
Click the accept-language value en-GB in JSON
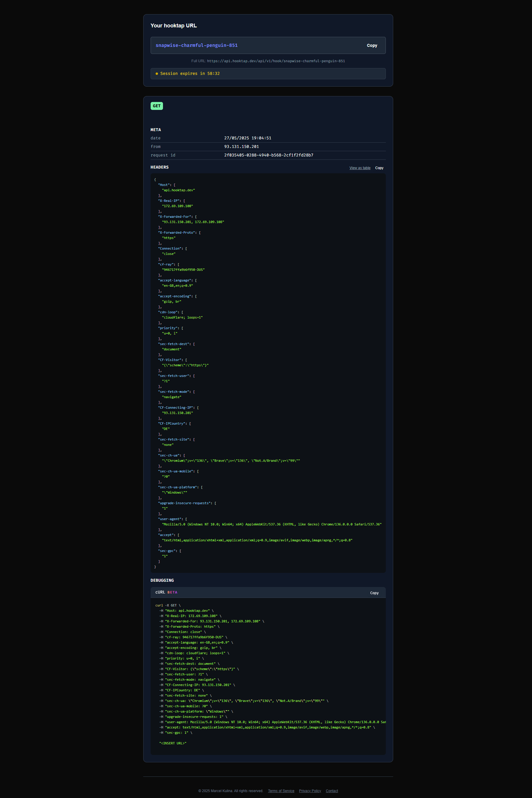click(177, 286)
